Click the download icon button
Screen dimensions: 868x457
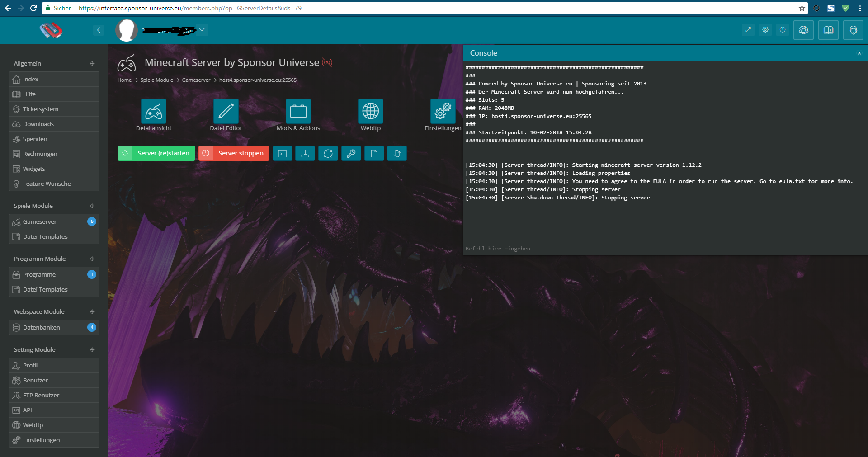point(305,153)
